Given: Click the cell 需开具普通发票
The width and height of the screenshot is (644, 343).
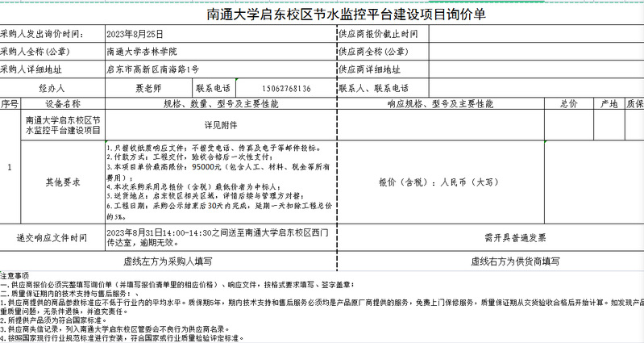Looking at the screenshot, I should (491, 238).
